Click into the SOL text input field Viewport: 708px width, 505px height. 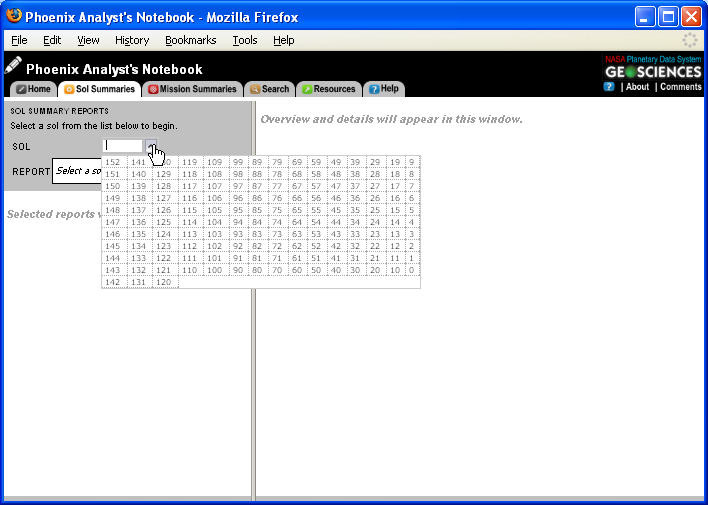pyautogui.click(x=123, y=146)
